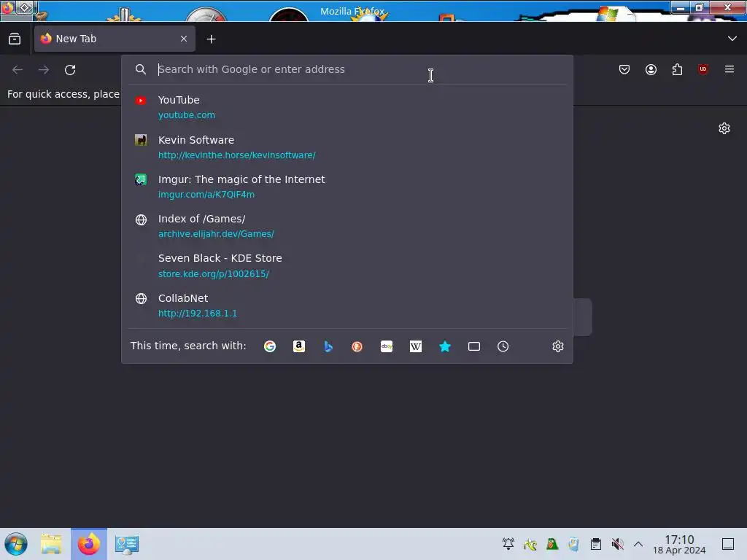Expand the list all tabs chevron

pyautogui.click(x=732, y=39)
